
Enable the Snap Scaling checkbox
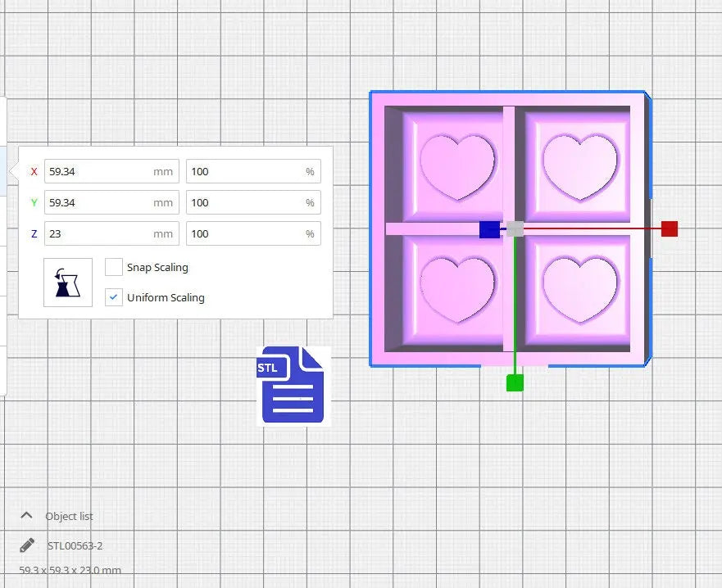[115, 267]
